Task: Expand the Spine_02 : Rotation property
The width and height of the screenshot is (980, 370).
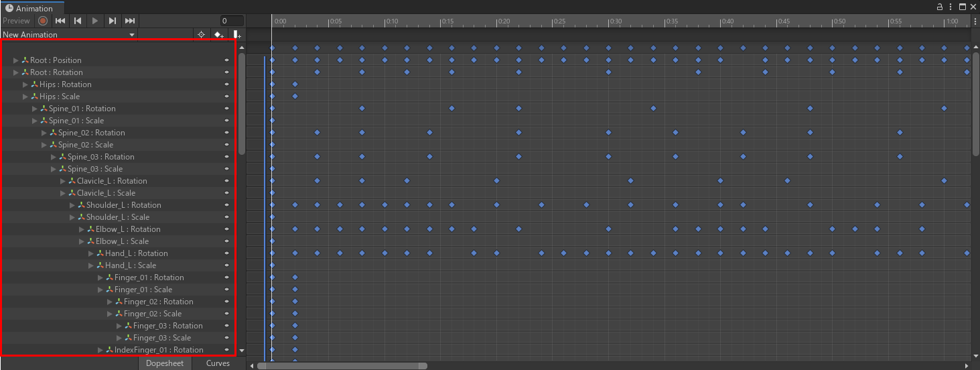Action: coord(44,133)
